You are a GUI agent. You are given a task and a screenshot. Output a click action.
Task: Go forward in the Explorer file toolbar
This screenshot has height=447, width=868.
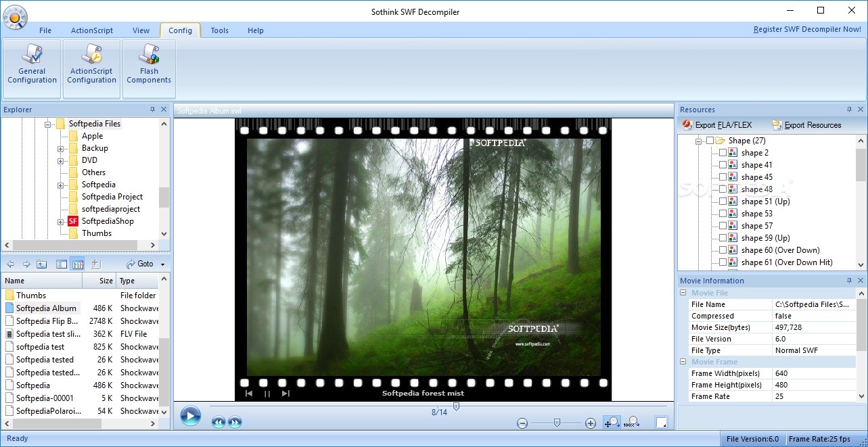(26, 264)
